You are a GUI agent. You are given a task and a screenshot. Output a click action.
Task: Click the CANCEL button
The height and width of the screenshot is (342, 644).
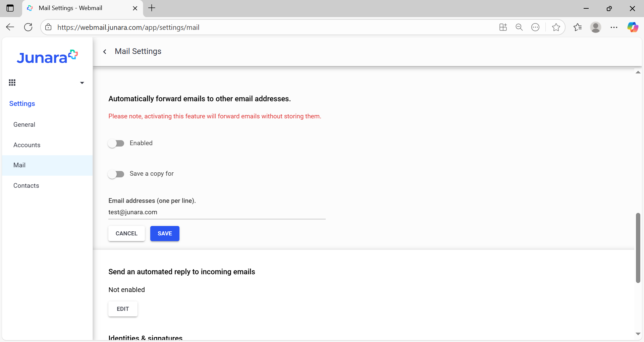click(x=126, y=233)
